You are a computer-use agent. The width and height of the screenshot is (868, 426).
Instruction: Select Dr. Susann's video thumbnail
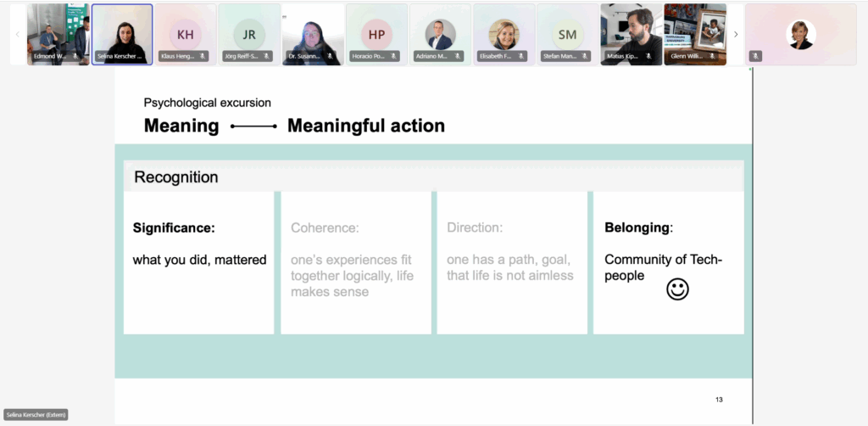pos(313,34)
